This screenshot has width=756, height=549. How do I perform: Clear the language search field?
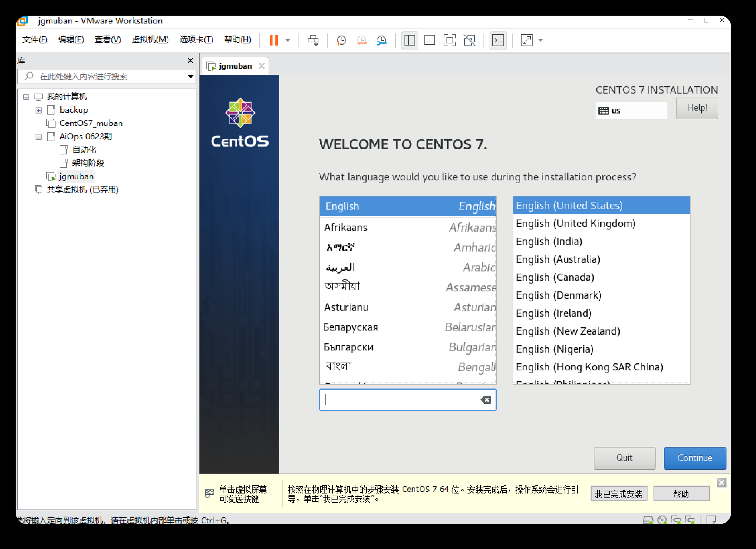486,400
